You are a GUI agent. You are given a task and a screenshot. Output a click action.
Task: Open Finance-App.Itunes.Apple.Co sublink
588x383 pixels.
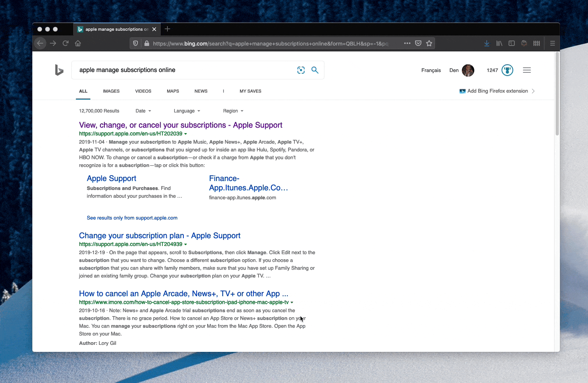(248, 183)
